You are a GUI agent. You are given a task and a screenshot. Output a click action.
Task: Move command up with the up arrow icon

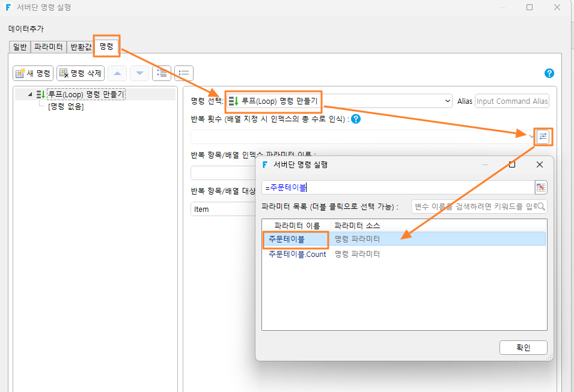[x=118, y=73]
